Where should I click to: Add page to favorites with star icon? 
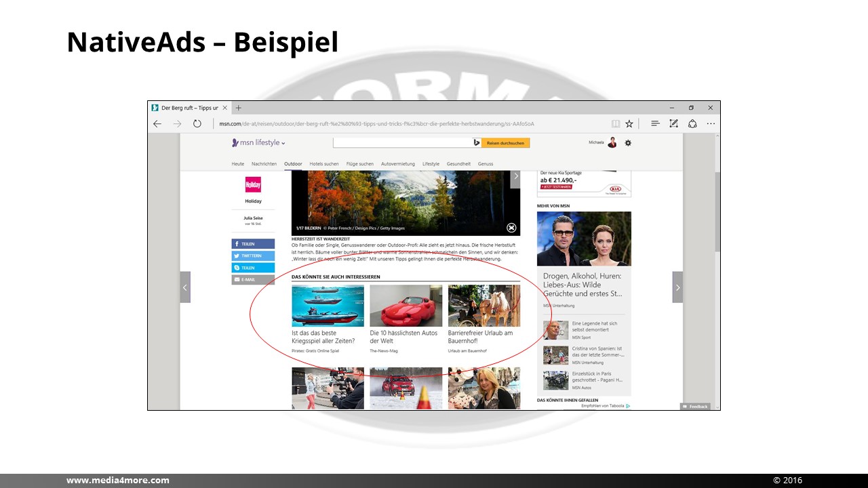[x=629, y=124]
